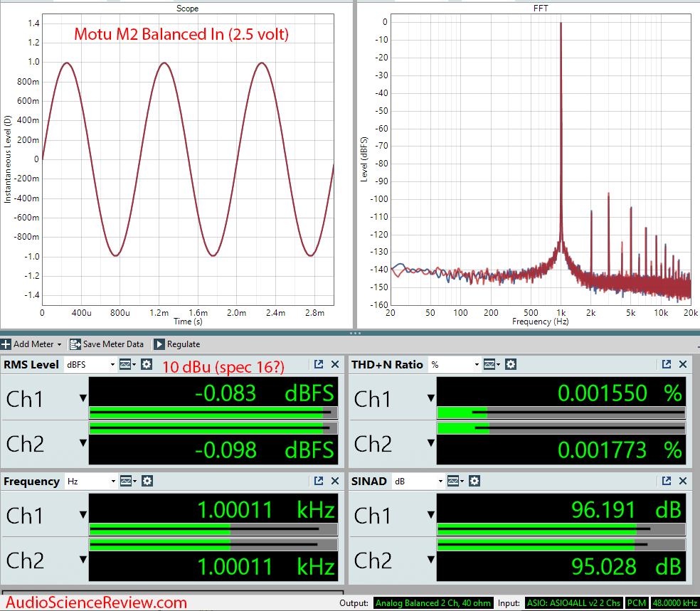Expand the THD+N Ratio Ch1 channel arrow
700x611 pixels.
(x=431, y=398)
